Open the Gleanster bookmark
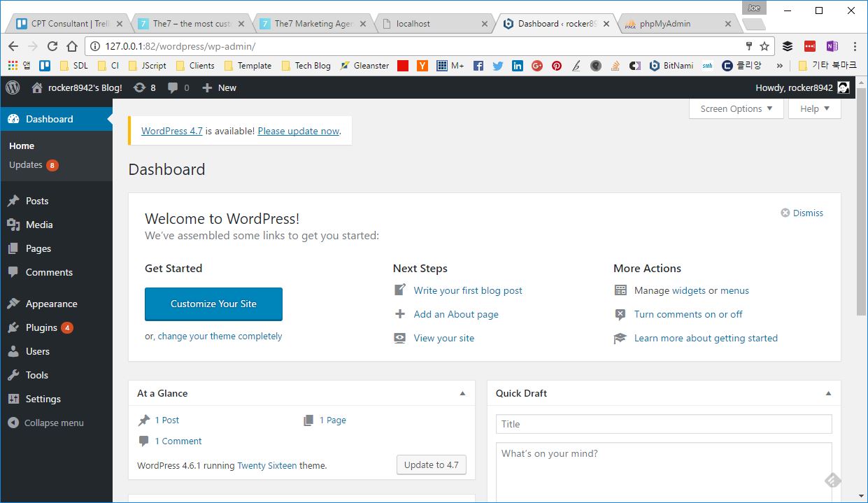The image size is (868, 503). coord(364,66)
